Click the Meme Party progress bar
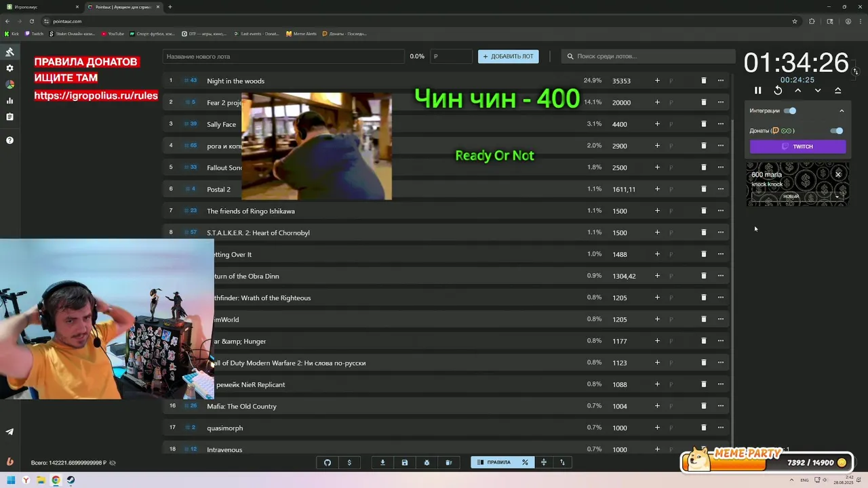This screenshot has height=488, width=868. tap(767, 462)
